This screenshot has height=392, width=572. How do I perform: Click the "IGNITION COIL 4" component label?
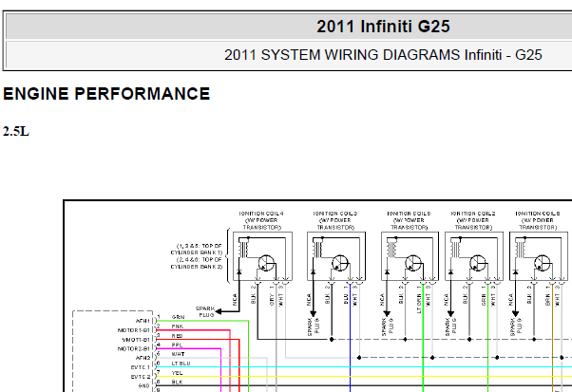click(x=261, y=214)
